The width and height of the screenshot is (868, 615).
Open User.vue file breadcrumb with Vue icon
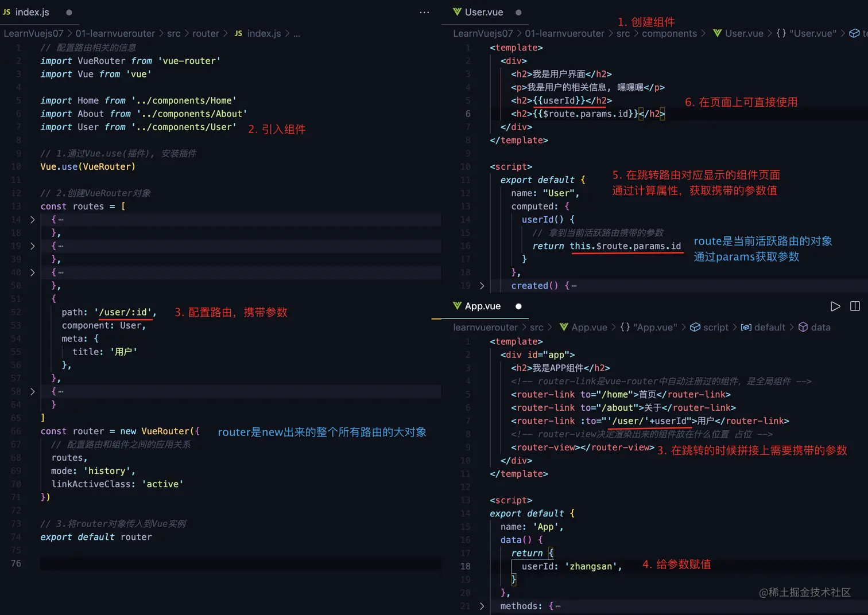738,33
